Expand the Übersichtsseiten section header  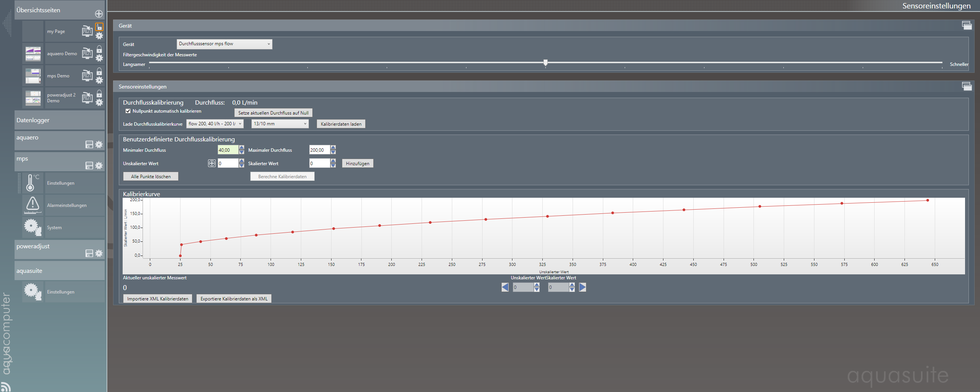pos(59,10)
